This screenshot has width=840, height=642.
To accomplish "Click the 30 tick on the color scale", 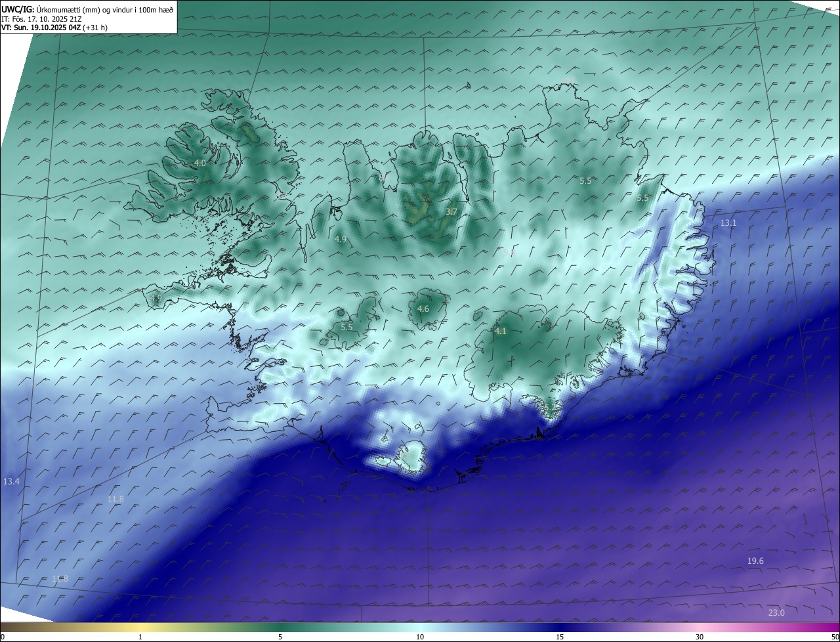I will coord(700,637).
